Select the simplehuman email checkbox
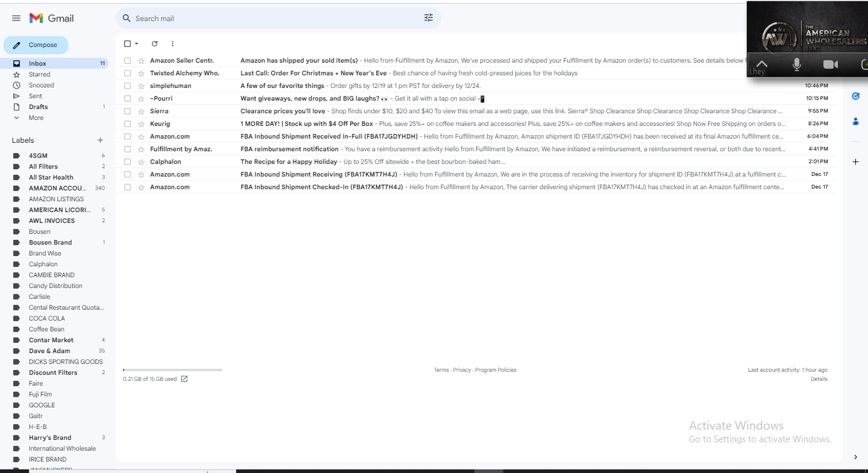Viewport: 868px width, 473px height. click(x=127, y=86)
